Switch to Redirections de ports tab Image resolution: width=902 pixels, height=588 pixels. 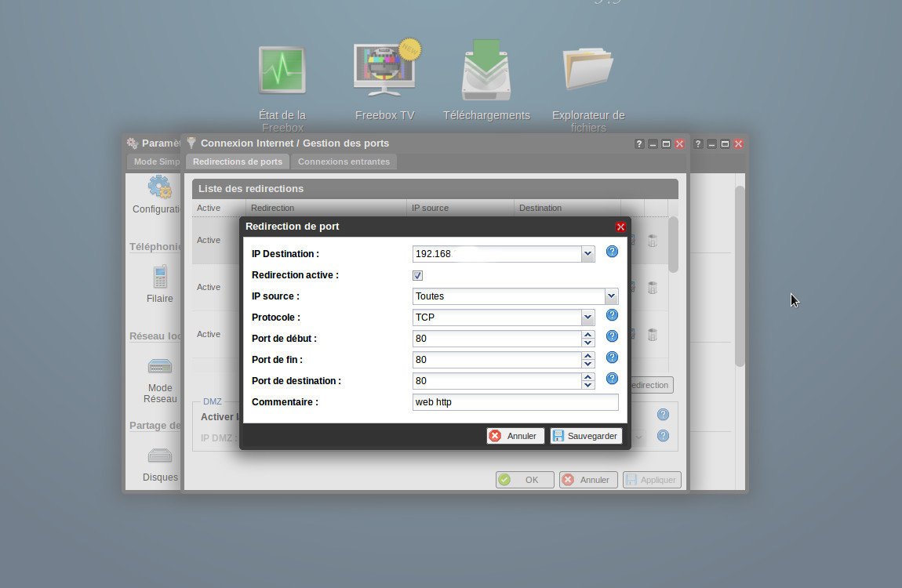238,162
